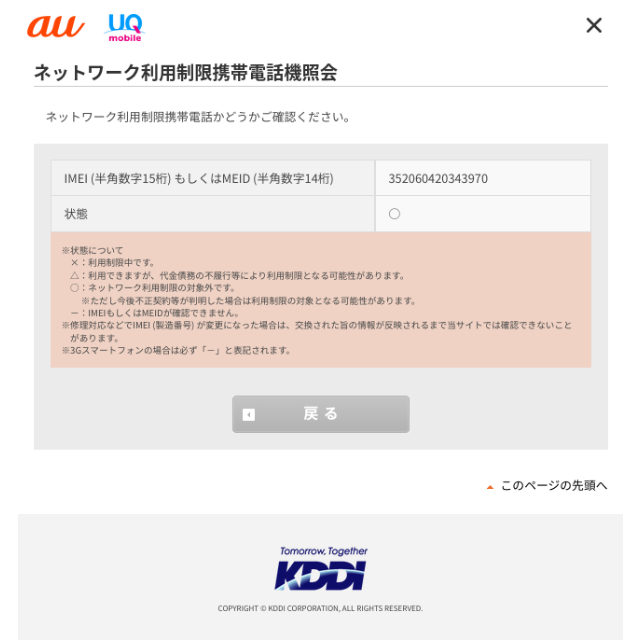Jump to top via このページの先頭へ link
640x640 pixels.
tap(554, 485)
